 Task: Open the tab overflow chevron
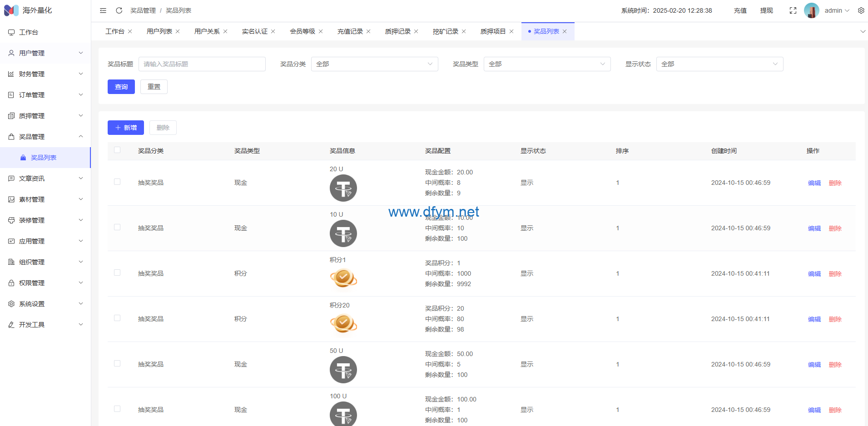click(x=863, y=31)
